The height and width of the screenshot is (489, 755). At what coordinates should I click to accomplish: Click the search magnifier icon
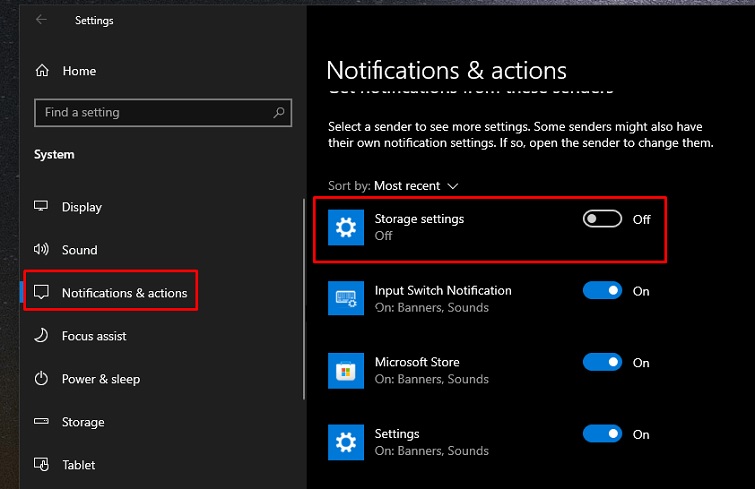[x=280, y=113]
